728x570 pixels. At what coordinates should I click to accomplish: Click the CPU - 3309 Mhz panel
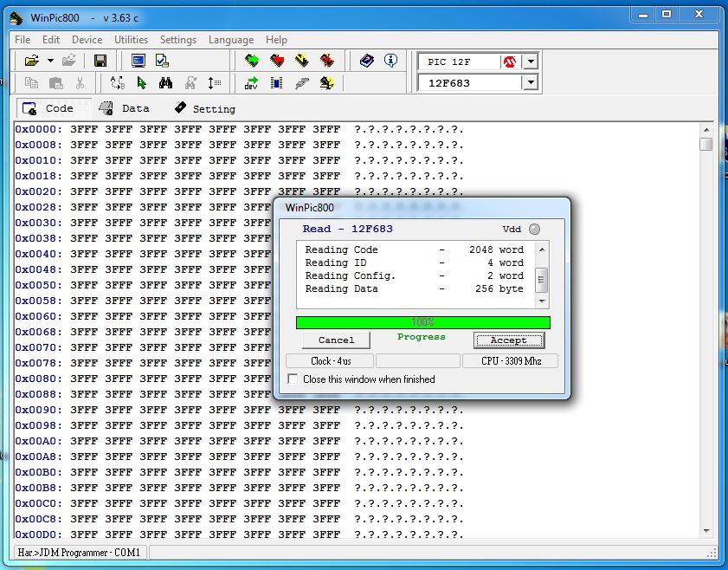511,361
